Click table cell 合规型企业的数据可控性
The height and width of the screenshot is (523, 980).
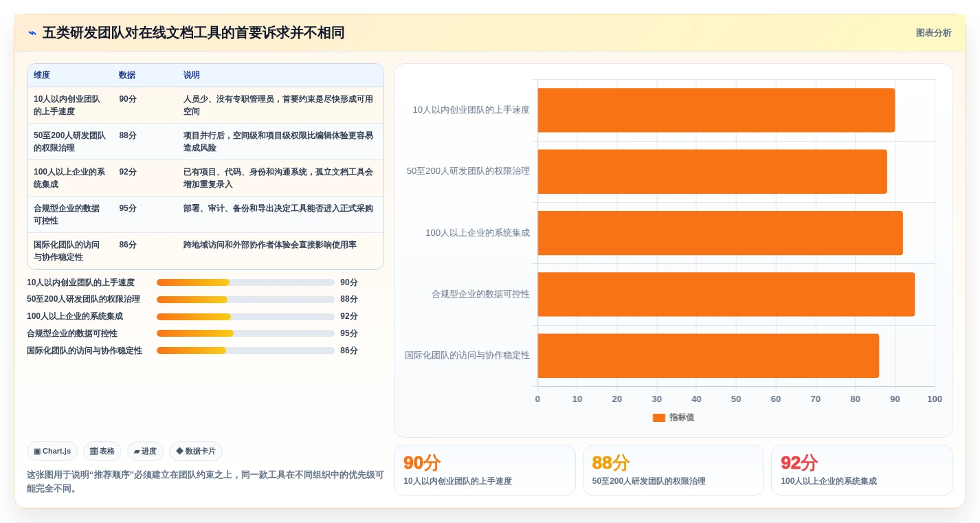click(69, 214)
